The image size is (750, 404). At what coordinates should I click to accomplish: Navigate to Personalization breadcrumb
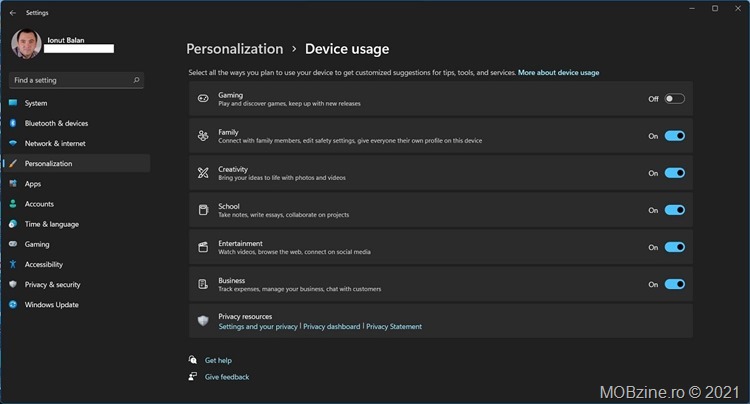[x=234, y=48]
